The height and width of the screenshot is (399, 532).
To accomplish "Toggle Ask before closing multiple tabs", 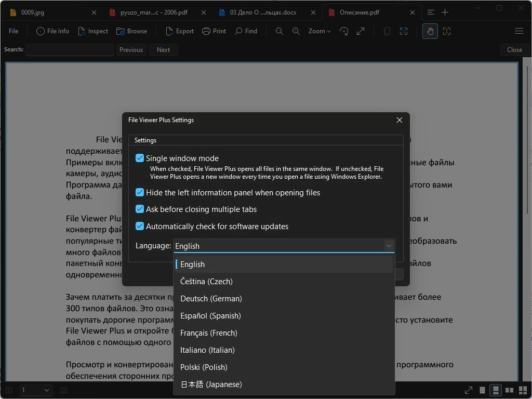I will 139,209.
